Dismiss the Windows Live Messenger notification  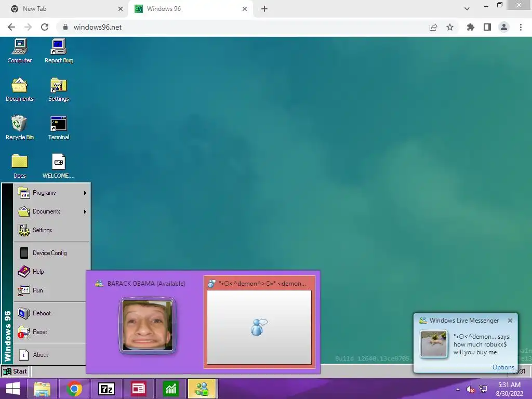[x=510, y=320]
